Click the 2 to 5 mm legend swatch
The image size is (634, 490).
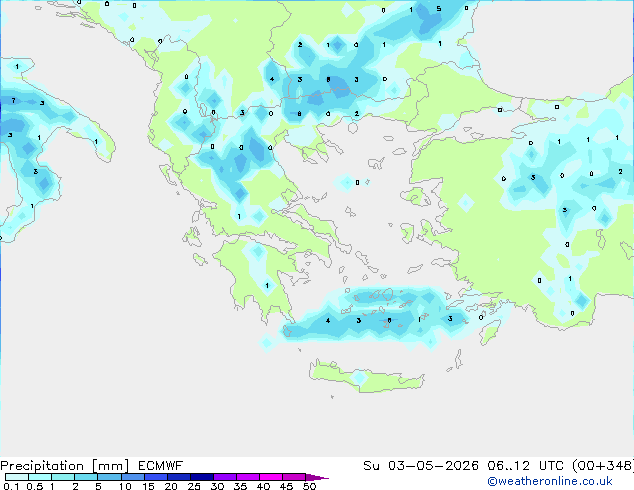coord(86,477)
